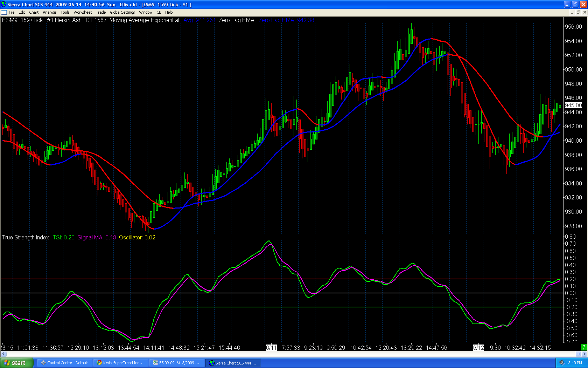Click the blue Zero Lag EMA: 942.38 value
Viewport: 588px width, 368px height.
click(x=287, y=20)
